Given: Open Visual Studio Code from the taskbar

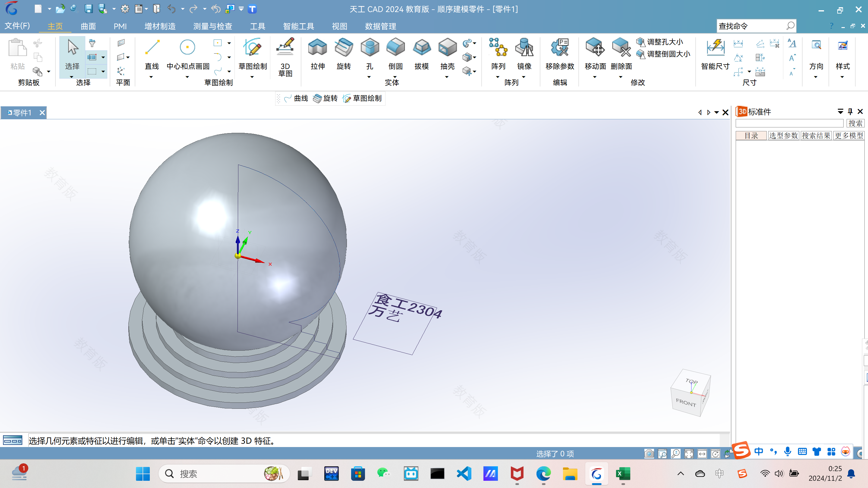Looking at the screenshot, I should tap(464, 474).
